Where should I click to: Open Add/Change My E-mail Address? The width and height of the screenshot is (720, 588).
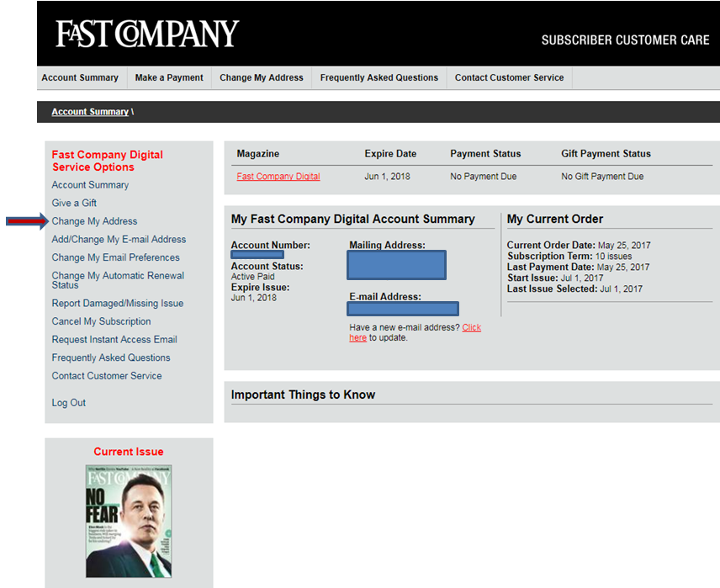point(119,240)
